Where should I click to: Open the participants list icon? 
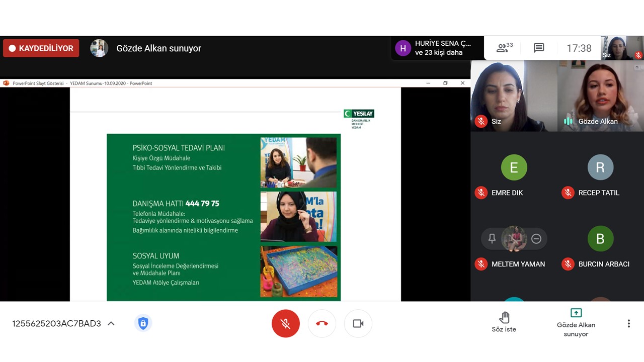click(504, 48)
